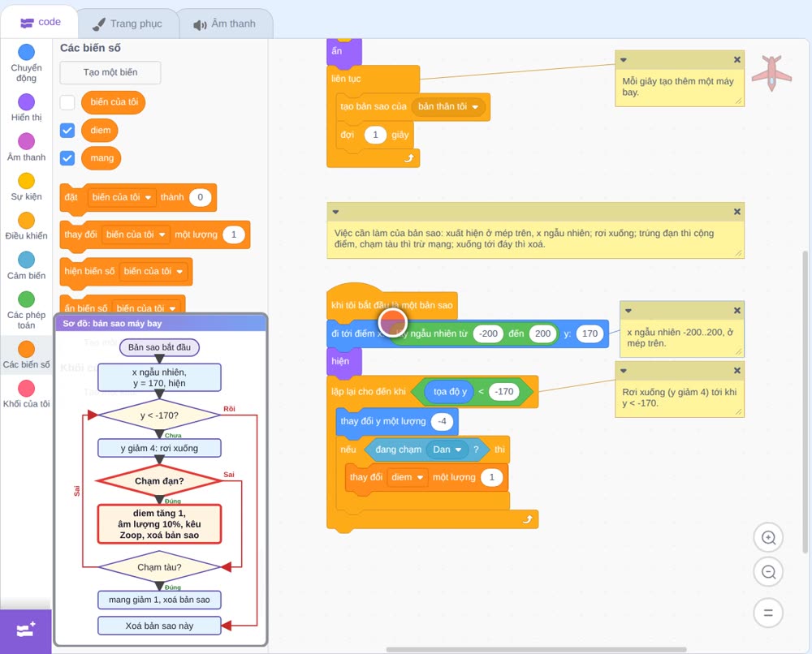Collapse the 'Mỗi giây tạo thêm' comment
The height and width of the screenshot is (654, 812).
[x=624, y=60]
